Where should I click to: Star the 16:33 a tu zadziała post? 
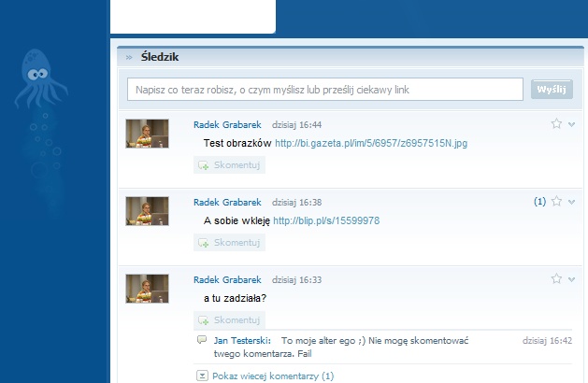[556, 278]
